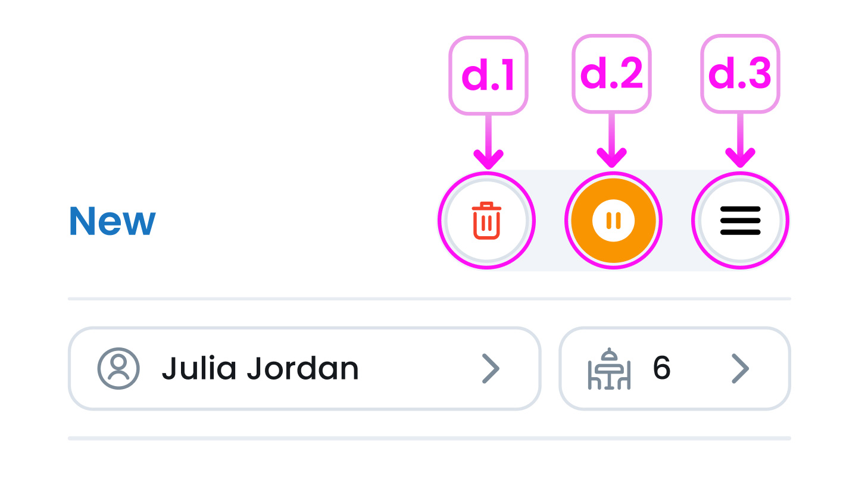
Task: Activate the pause control labeled d.2
Action: pyautogui.click(x=613, y=220)
